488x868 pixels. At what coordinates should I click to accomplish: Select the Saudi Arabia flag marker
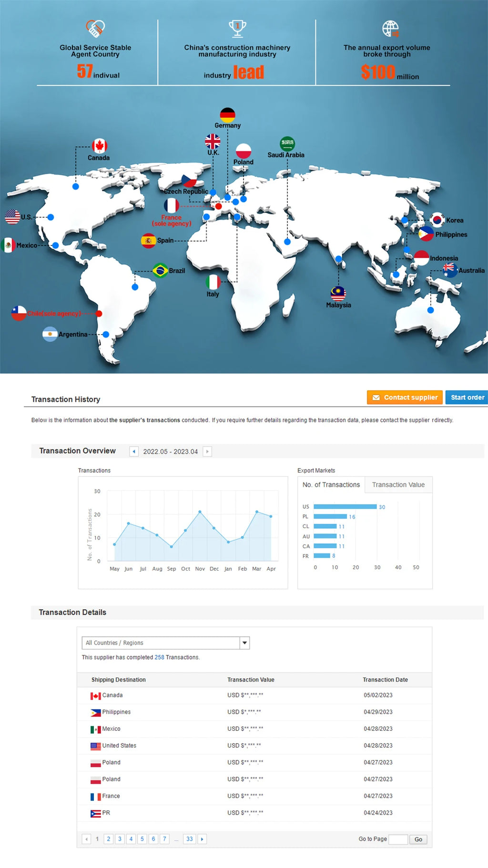tap(287, 143)
